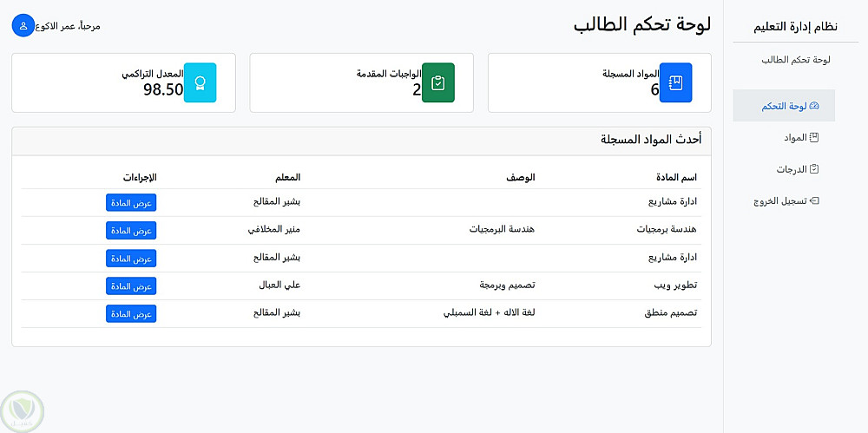Click the نظام إدارة التعليم brand title
The image size is (868, 433).
tap(795, 26)
